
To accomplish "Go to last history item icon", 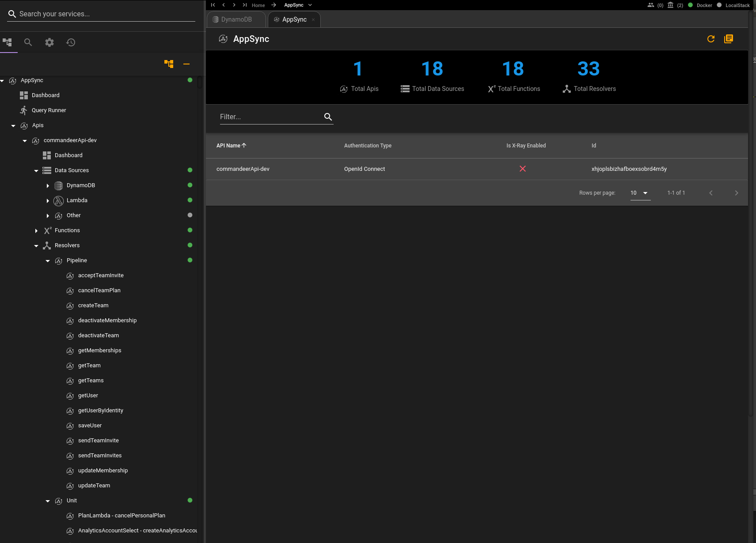I will [245, 5].
